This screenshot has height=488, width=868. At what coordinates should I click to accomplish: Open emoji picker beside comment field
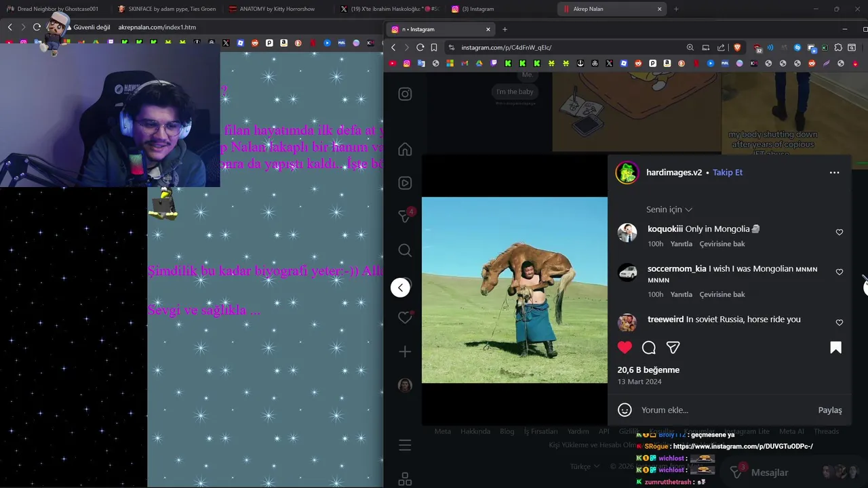[625, 410]
